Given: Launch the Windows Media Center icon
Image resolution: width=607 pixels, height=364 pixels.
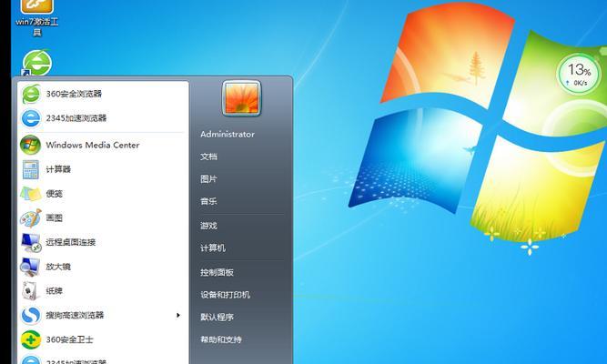Looking at the screenshot, I should pyautogui.click(x=31, y=145).
